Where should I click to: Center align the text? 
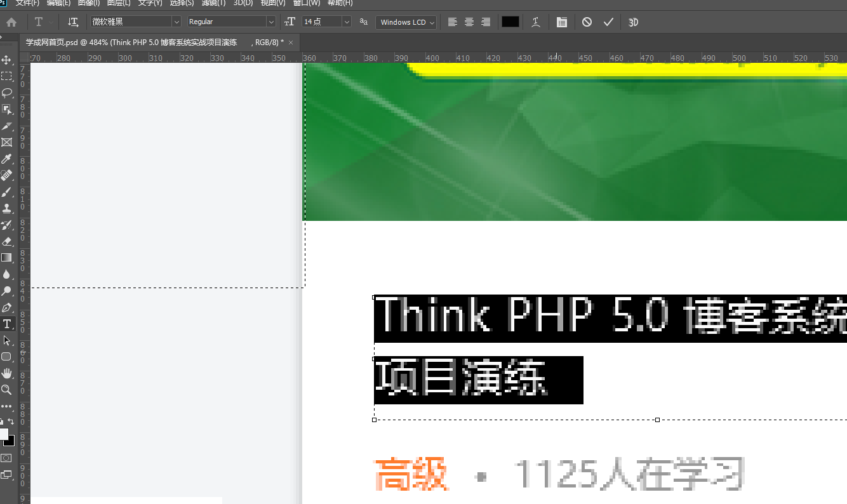(469, 22)
